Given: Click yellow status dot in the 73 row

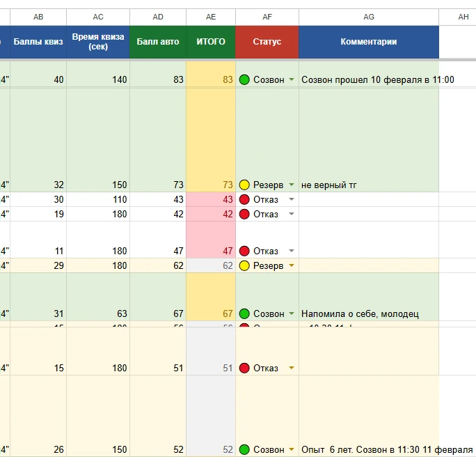Looking at the screenshot, I should tap(244, 185).
